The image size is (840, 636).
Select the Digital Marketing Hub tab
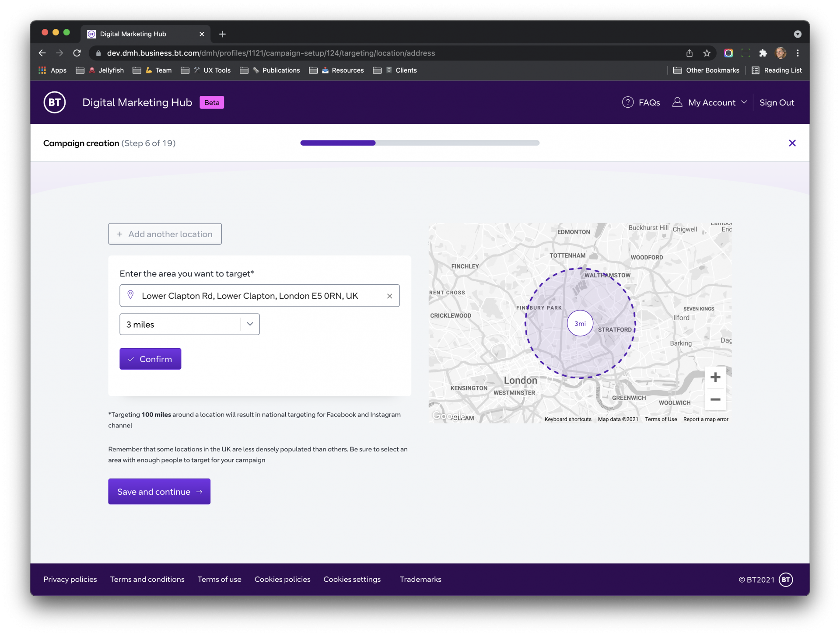point(145,34)
